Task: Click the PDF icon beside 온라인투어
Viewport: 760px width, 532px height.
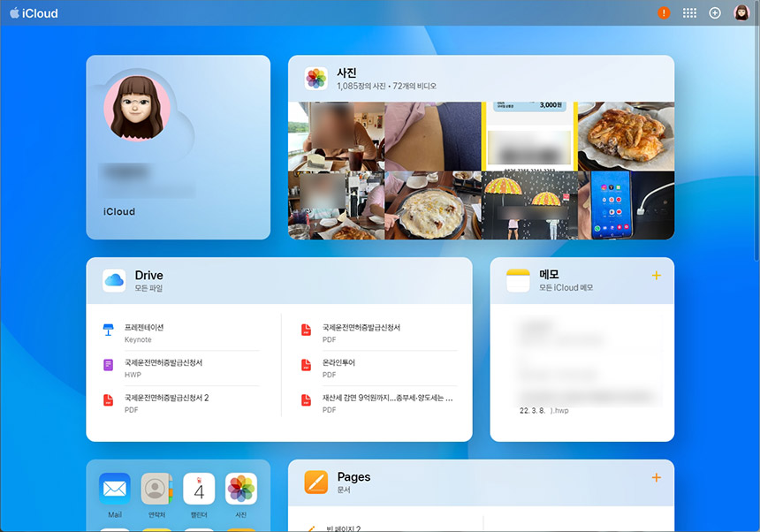Action: [307, 365]
